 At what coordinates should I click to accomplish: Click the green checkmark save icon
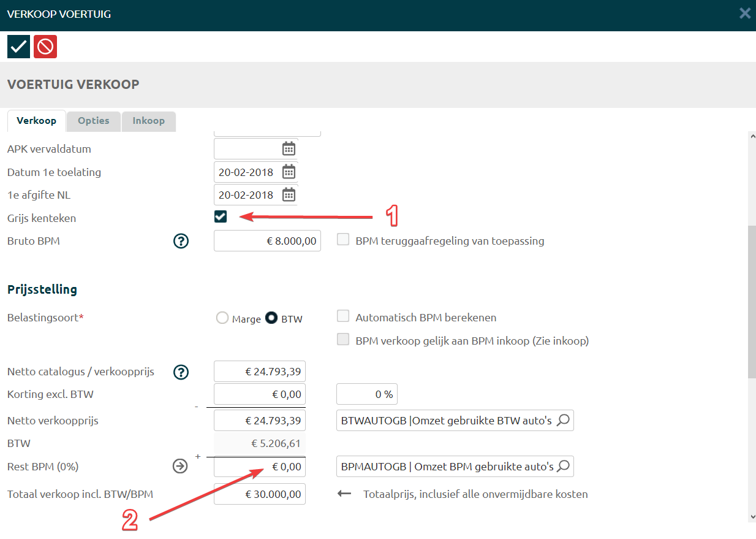18,47
